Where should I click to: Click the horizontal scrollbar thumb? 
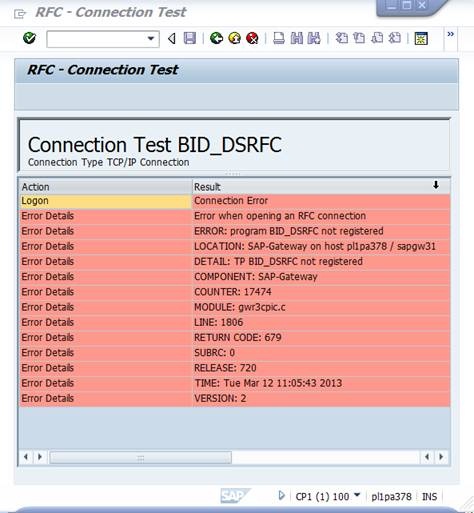(140, 458)
